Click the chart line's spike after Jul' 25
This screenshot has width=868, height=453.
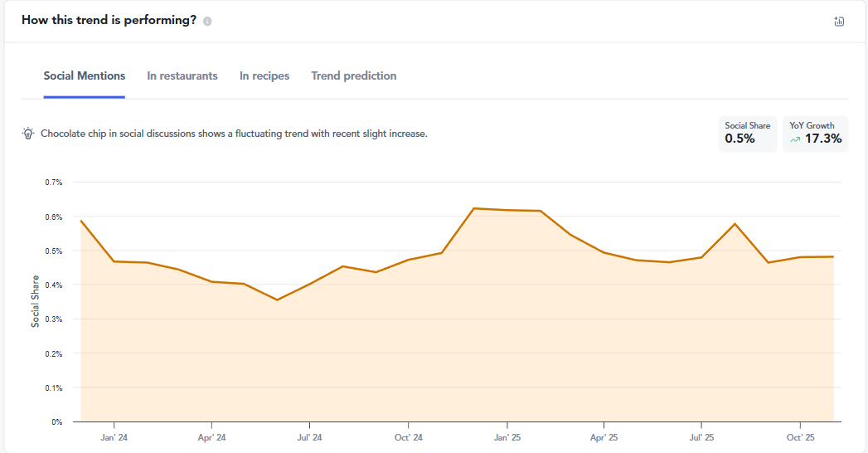735,224
